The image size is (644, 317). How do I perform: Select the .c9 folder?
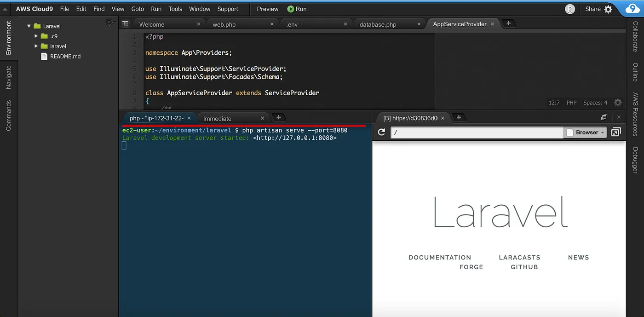tap(53, 36)
